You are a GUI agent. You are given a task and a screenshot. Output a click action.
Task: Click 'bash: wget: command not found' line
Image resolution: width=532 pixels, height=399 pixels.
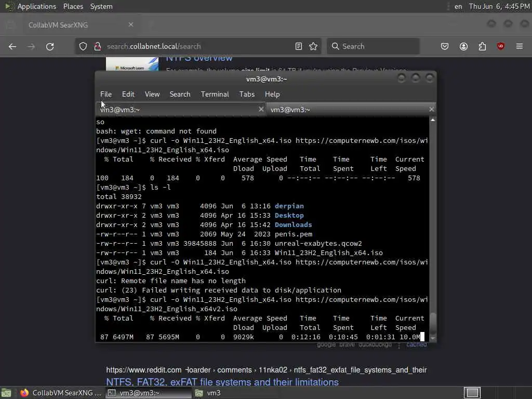click(x=156, y=131)
